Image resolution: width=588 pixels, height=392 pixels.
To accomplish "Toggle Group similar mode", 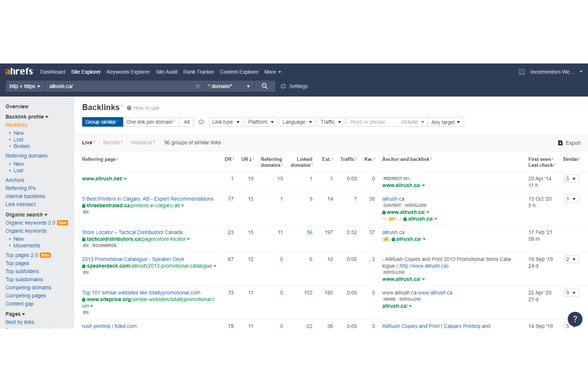I will 103,122.
